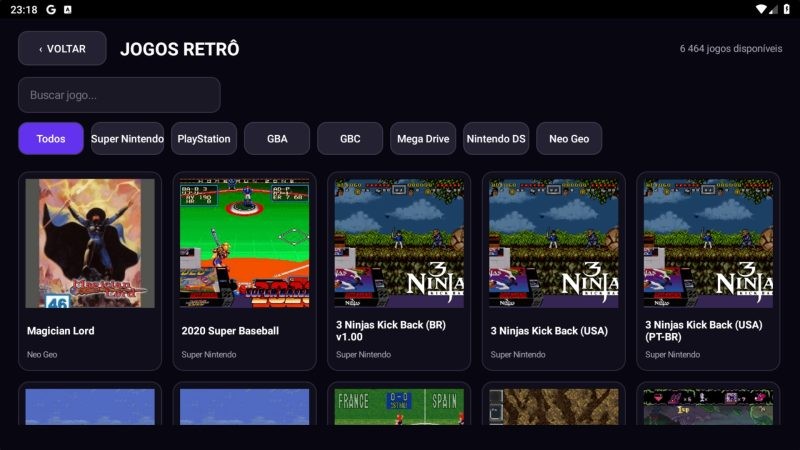
Task: Go back with the VOLTAR button
Action: pos(62,48)
